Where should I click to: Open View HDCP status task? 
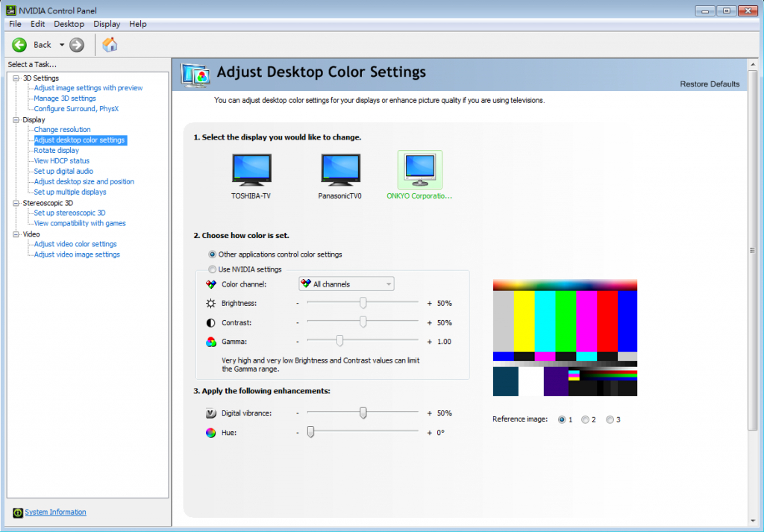pyautogui.click(x=62, y=160)
